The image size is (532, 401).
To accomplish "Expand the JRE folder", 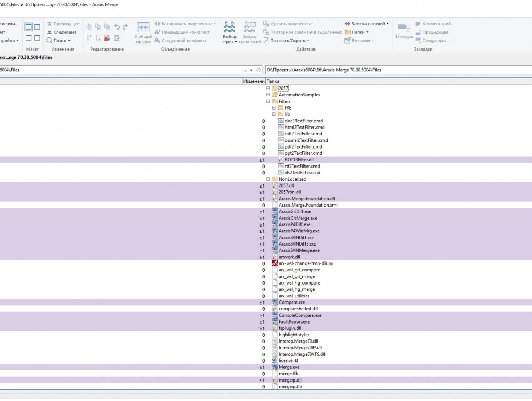I will (274, 107).
